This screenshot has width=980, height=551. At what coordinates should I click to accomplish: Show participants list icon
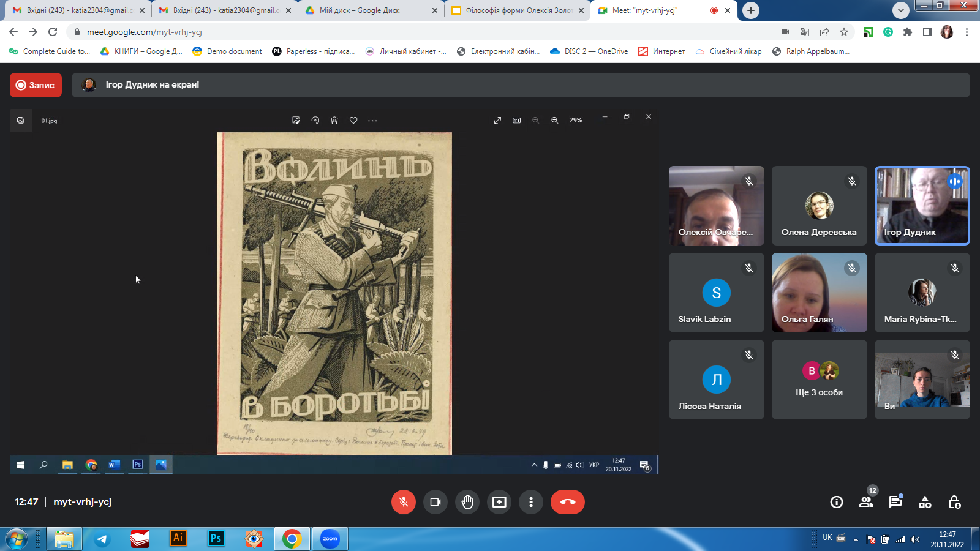pyautogui.click(x=866, y=502)
